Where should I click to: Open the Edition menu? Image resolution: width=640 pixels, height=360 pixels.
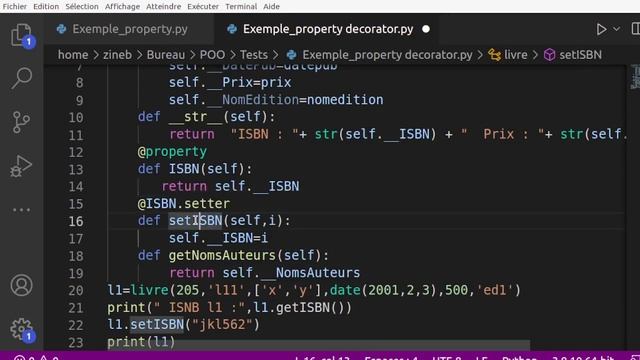pos(46,7)
